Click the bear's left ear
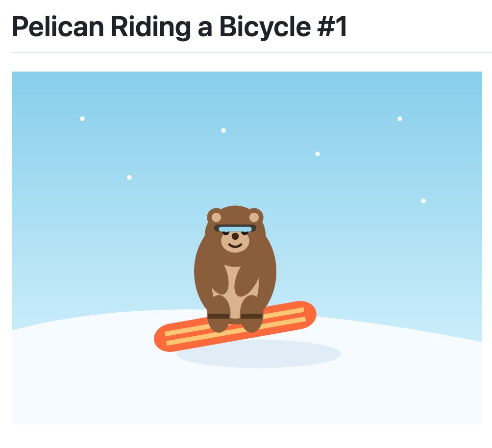Screen dimensions: 492x448 (216, 217)
